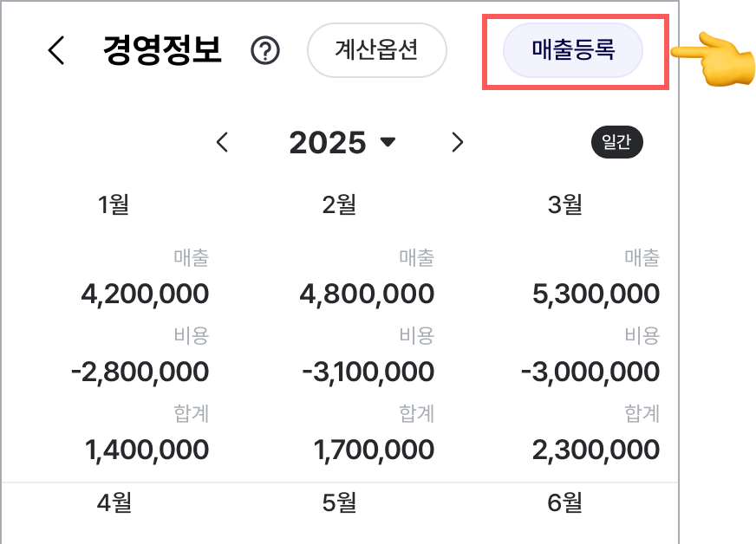Click January total amount 1,400,000
The image size is (756, 544).
[147, 450]
